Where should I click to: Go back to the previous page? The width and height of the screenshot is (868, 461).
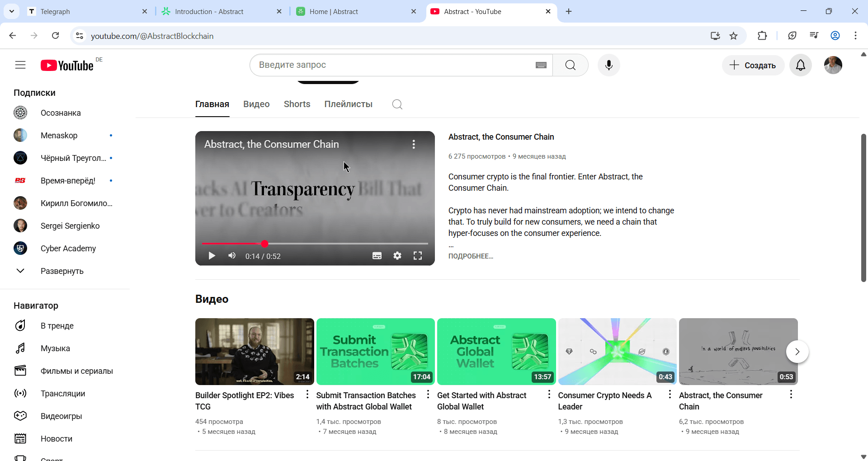point(13,36)
